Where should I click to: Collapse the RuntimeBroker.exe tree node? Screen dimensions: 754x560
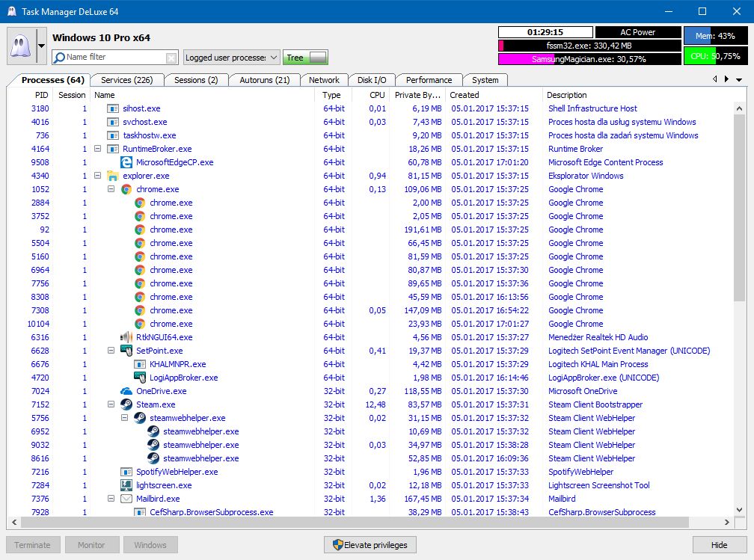click(98, 149)
